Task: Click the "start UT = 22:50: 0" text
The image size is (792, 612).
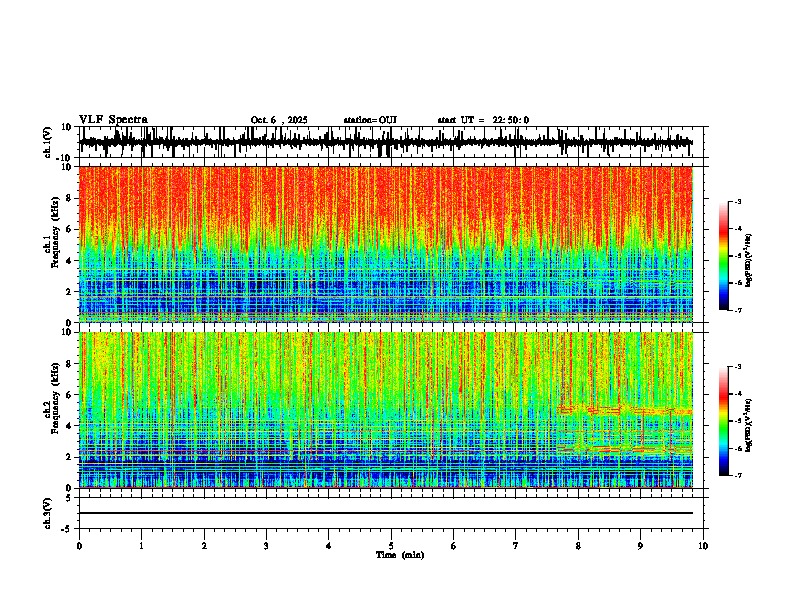Action: (x=483, y=120)
